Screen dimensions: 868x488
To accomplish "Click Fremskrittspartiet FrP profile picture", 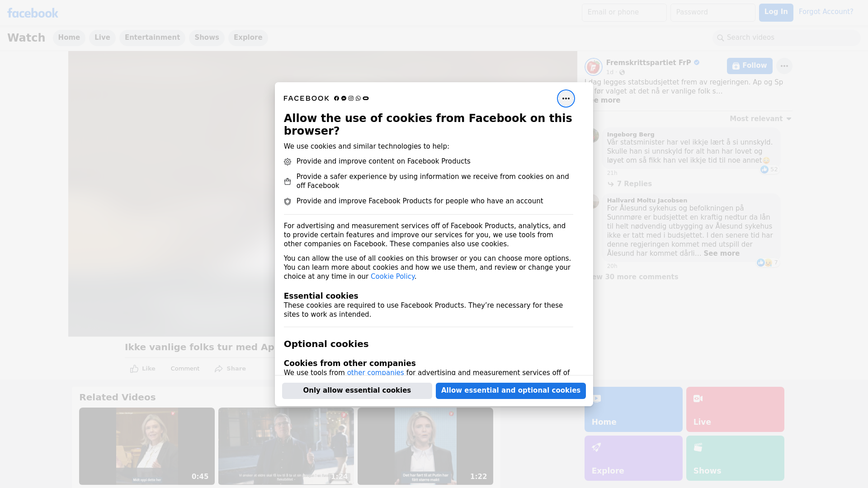I will 593,67.
